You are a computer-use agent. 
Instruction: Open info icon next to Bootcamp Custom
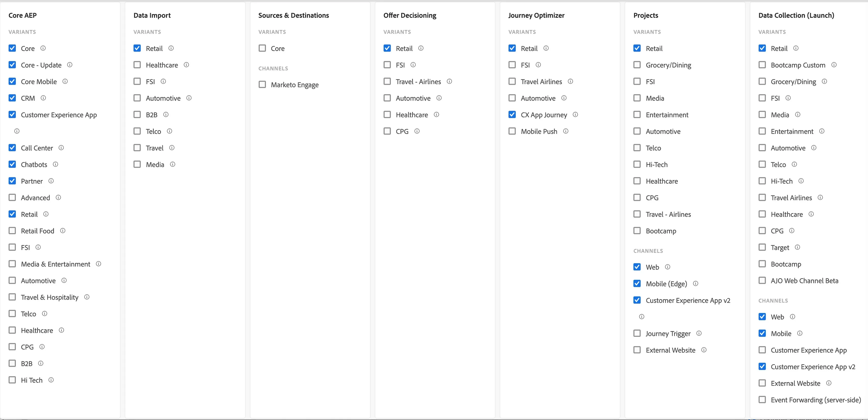[834, 65]
